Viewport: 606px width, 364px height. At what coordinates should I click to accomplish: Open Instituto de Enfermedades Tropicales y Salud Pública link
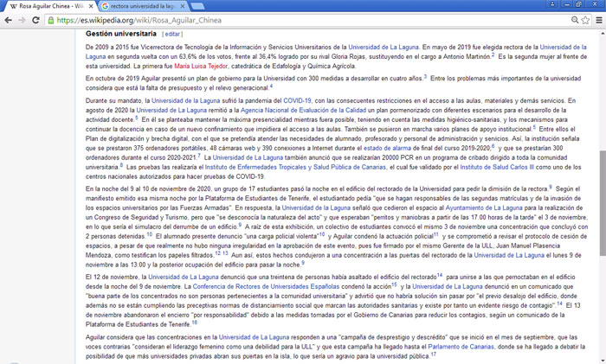(x=295, y=167)
